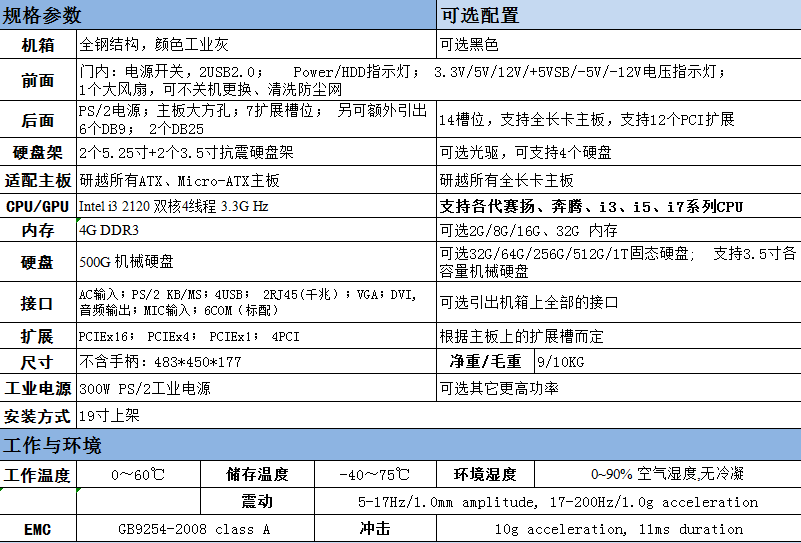Select the 冲击 label cell

click(375, 529)
